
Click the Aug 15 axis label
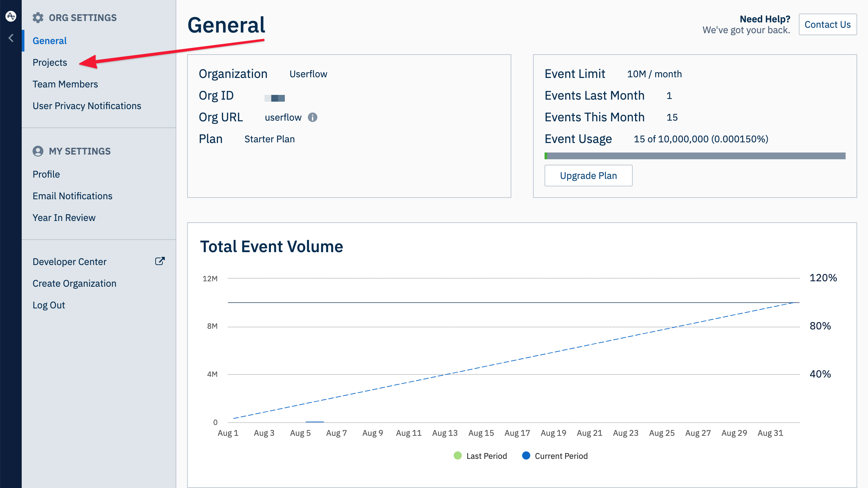pyautogui.click(x=481, y=433)
